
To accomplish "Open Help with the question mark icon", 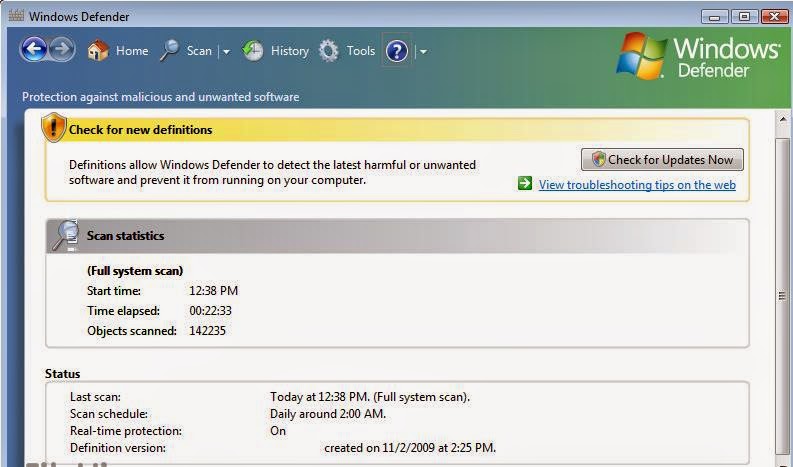I will pos(396,51).
